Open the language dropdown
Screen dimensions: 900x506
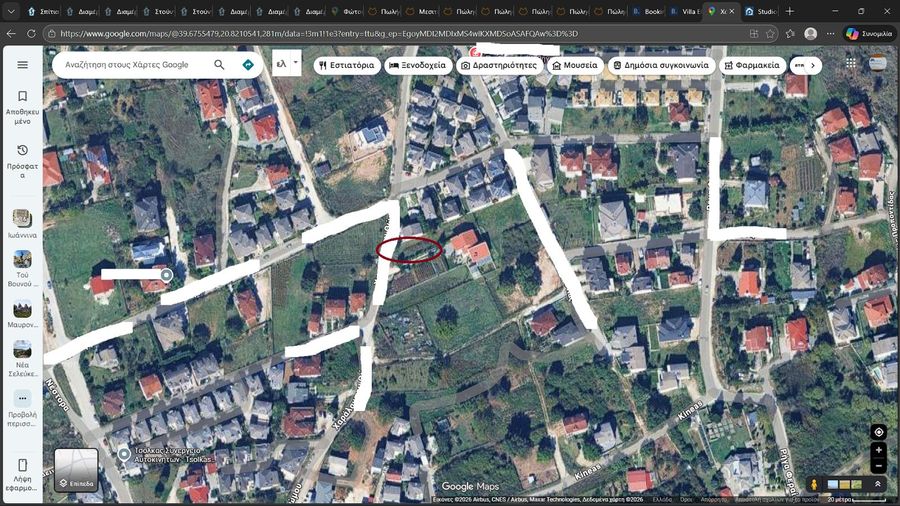(287, 65)
